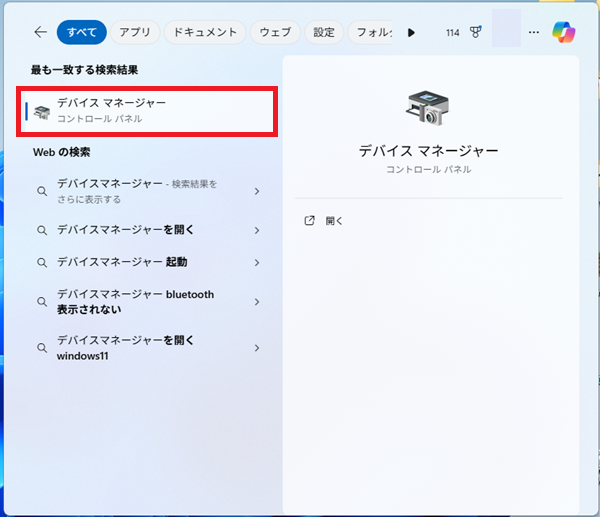This screenshot has height=517, width=600.
Task: Select the すべて filter tab
Action: [82, 32]
